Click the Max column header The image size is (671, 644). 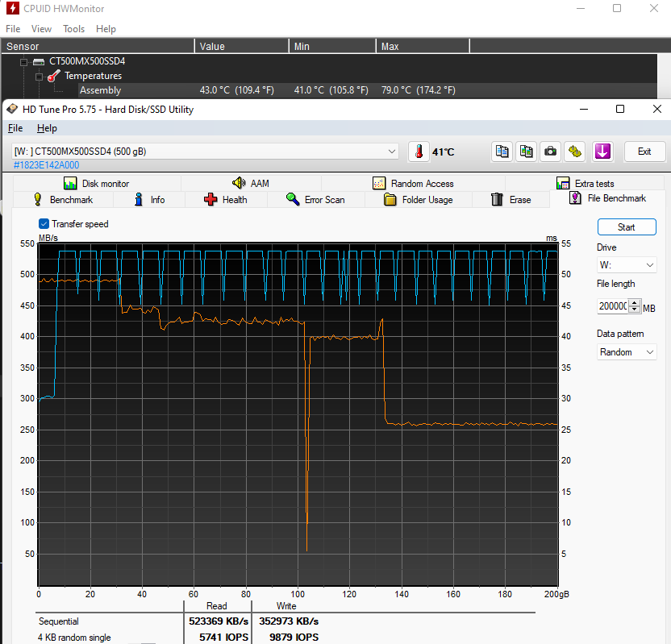(423, 46)
